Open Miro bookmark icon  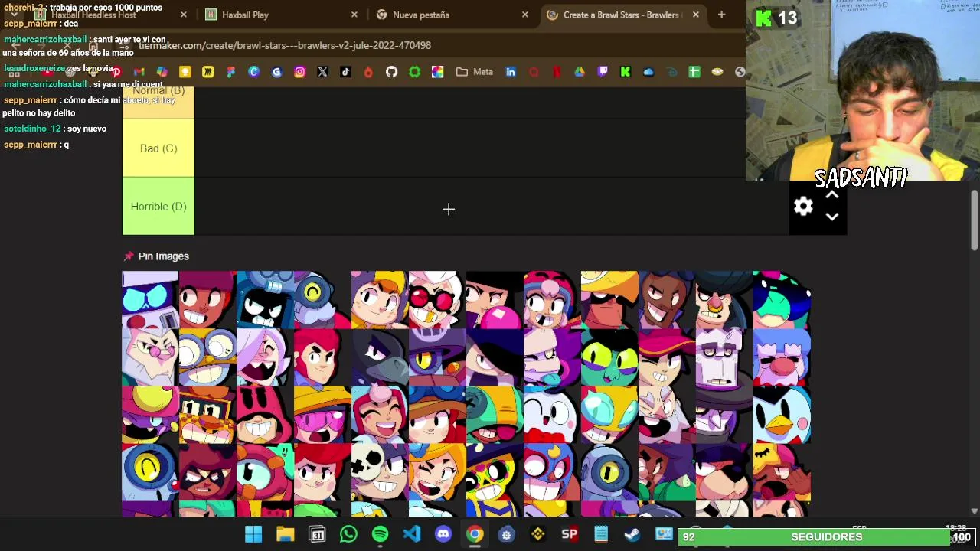pos(208,72)
